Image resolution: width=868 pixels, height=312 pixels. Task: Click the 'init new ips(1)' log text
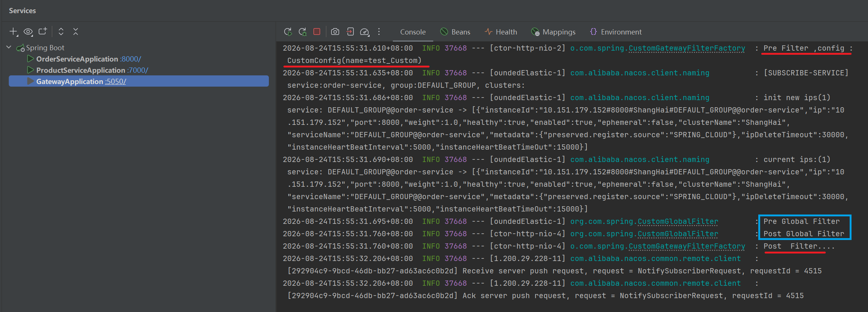pyautogui.click(x=797, y=97)
